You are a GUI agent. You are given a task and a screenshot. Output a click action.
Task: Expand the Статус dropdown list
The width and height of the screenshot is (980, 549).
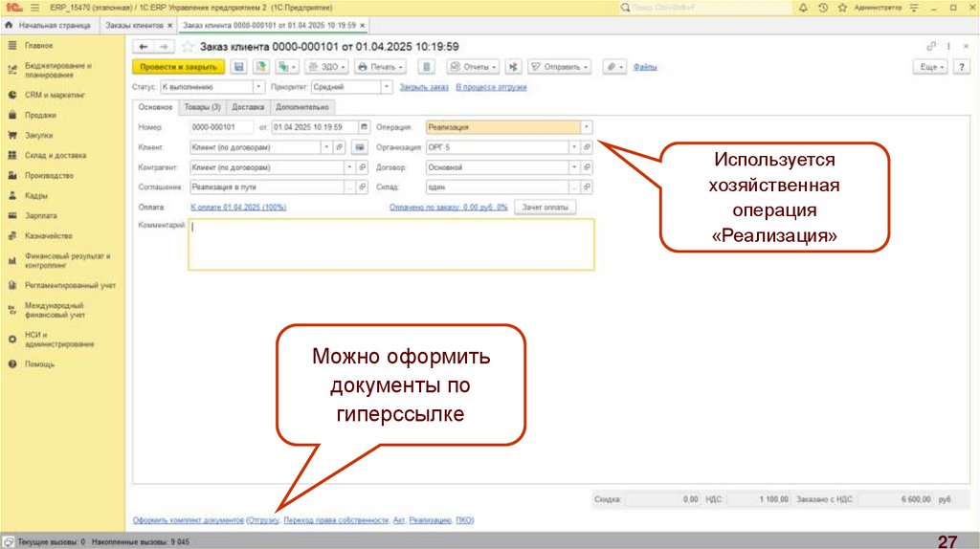(258, 87)
